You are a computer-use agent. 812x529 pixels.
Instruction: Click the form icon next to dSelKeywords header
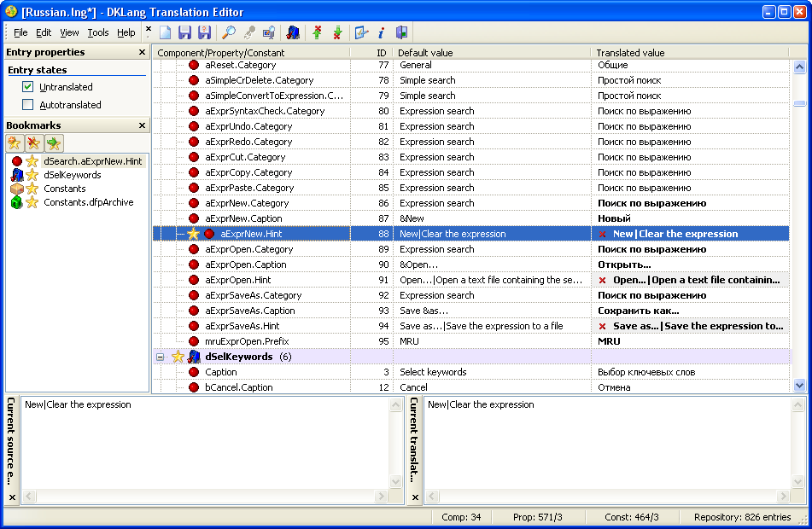194,357
